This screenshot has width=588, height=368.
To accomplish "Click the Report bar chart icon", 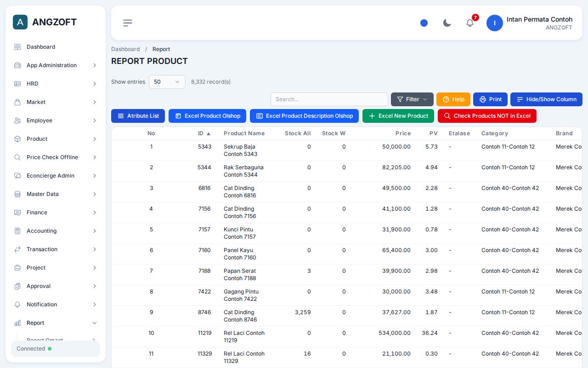I will click(17, 323).
